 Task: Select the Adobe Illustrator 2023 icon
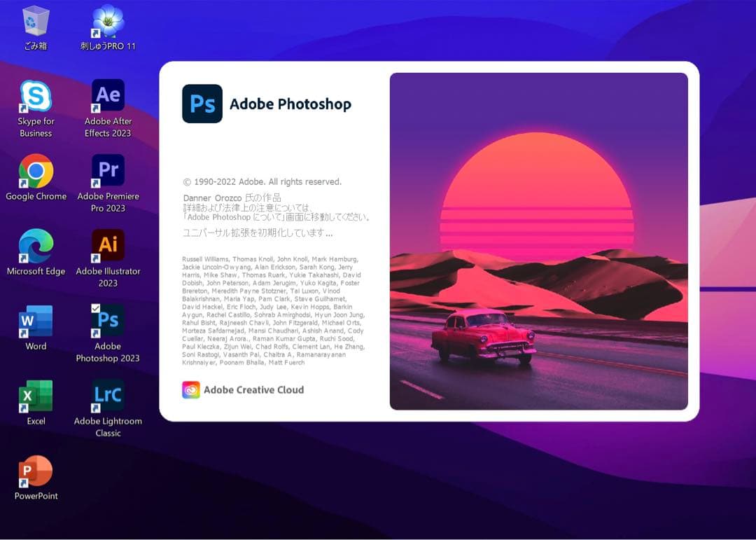click(x=108, y=246)
